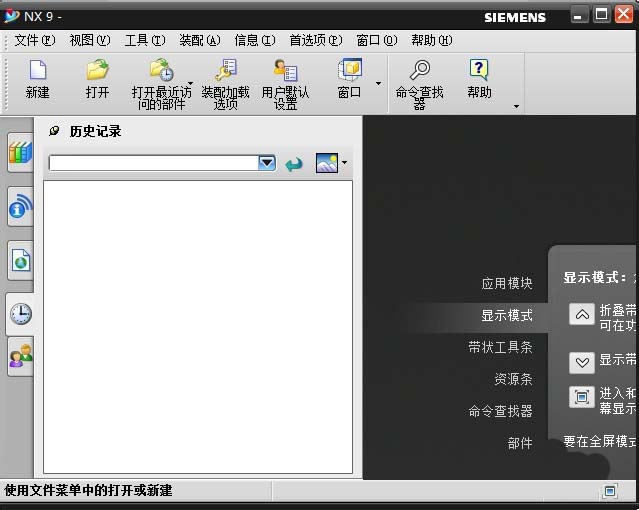Open 用户默认设置 user defaults icon
The image size is (639, 510).
tap(285, 70)
